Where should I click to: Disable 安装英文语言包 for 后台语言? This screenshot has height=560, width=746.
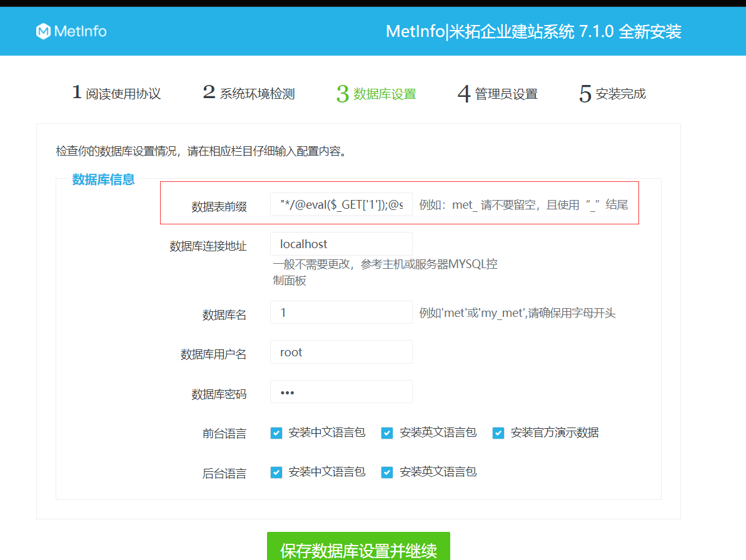pyautogui.click(x=387, y=472)
